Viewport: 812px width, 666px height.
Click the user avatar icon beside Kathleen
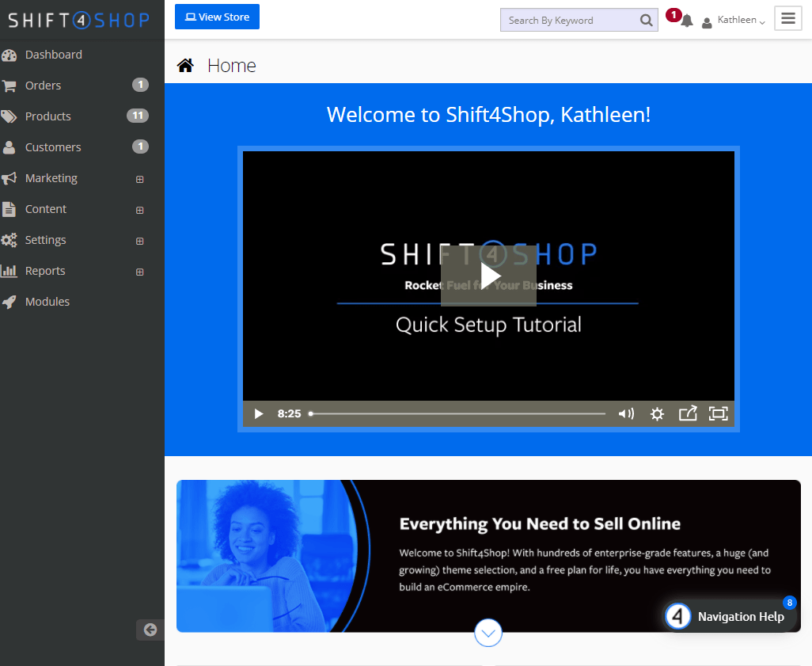point(707,22)
